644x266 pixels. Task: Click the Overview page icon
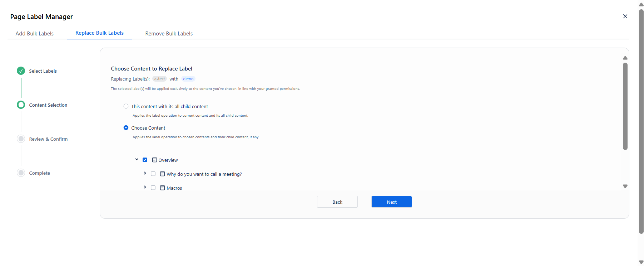coord(154,160)
